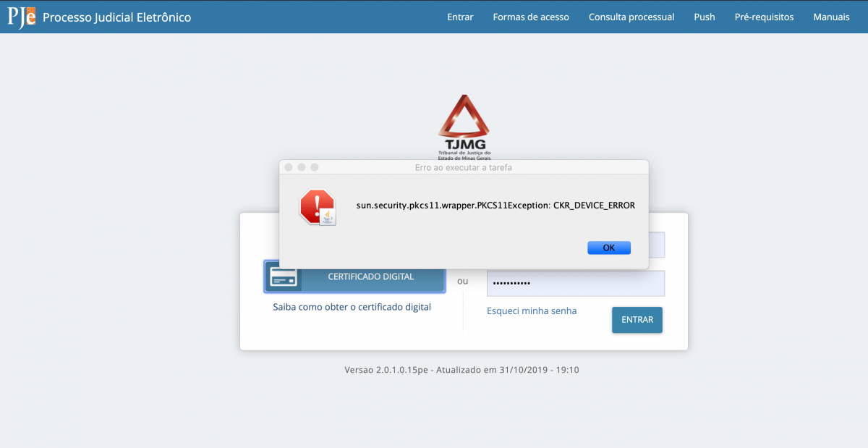Click the PJe logo icon
This screenshot has height=448, width=868.
tap(22, 17)
